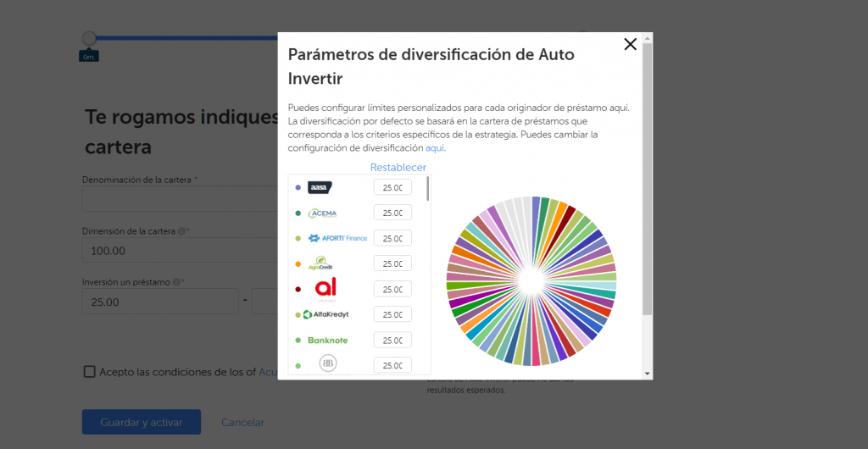Click the 'Guardar y activar' button
This screenshot has width=868, height=449.
click(x=142, y=422)
